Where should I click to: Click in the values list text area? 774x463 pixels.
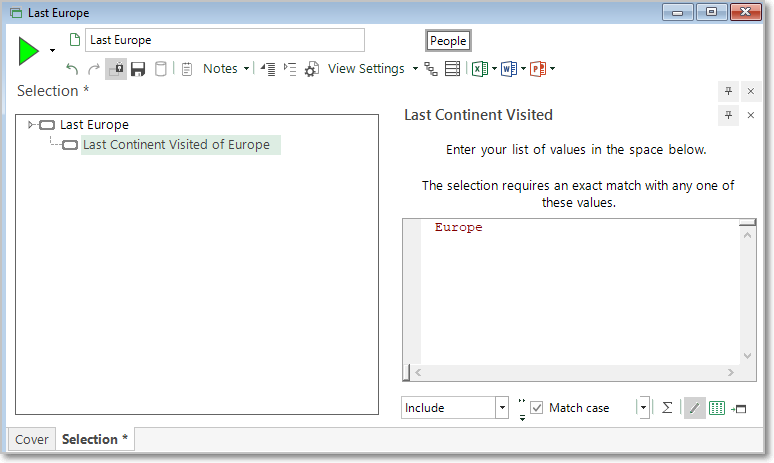580,292
